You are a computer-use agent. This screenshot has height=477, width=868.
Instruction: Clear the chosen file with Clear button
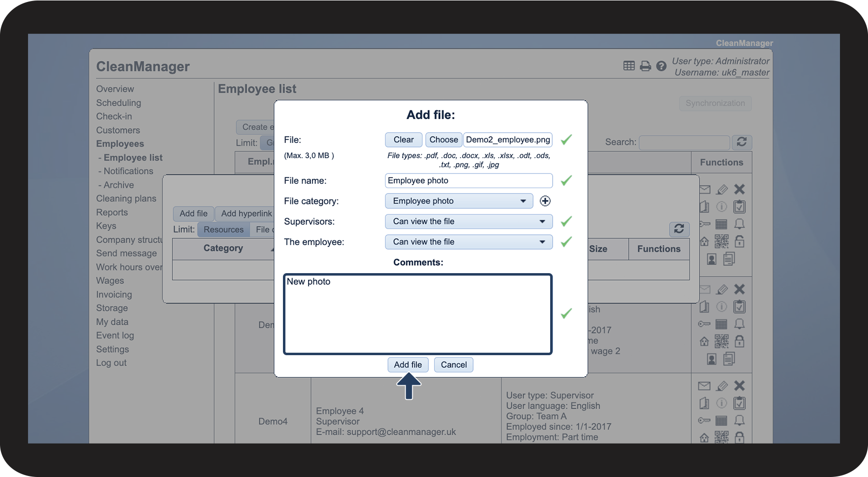tap(403, 140)
